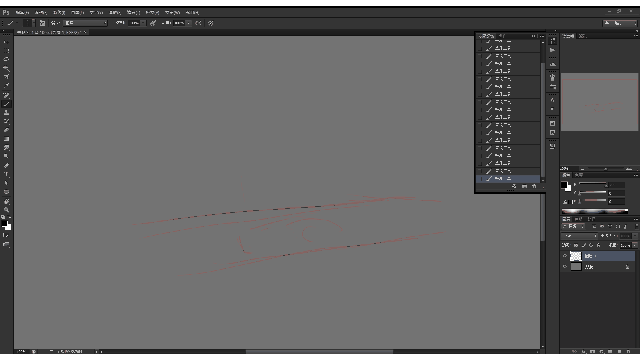Viewport: 640px width, 360px height.
Task: Select the Move tool in the toolbox
Action: click(x=6, y=42)
